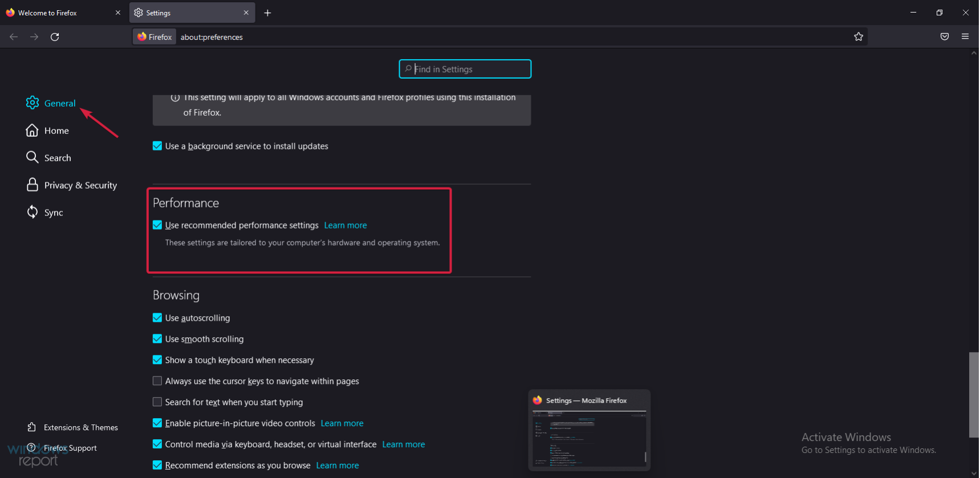
Task: Close the Welcome to Firefox tab
Action: pos(118,13)
